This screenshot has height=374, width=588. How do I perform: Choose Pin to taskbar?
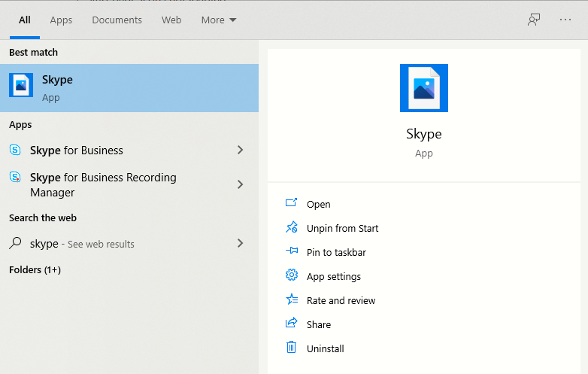pyautogui.click(x=336, y=252)
